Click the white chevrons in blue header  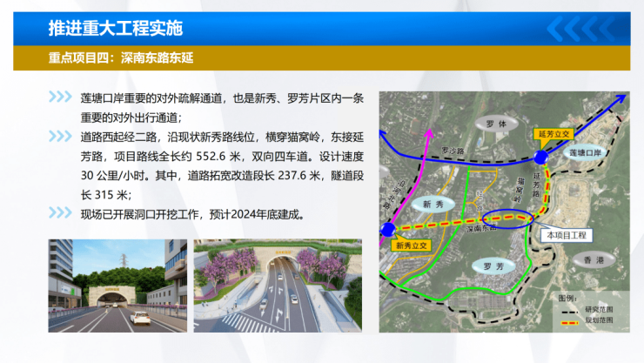tap(581, 29)
